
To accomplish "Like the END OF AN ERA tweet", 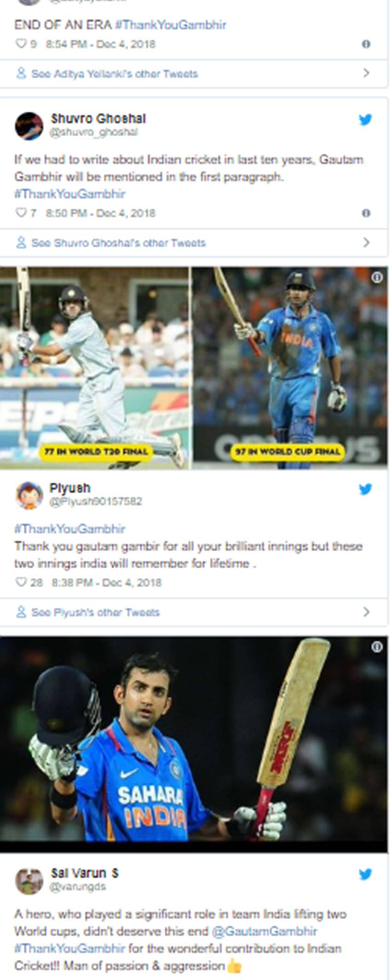I will (x=21, y=44).
